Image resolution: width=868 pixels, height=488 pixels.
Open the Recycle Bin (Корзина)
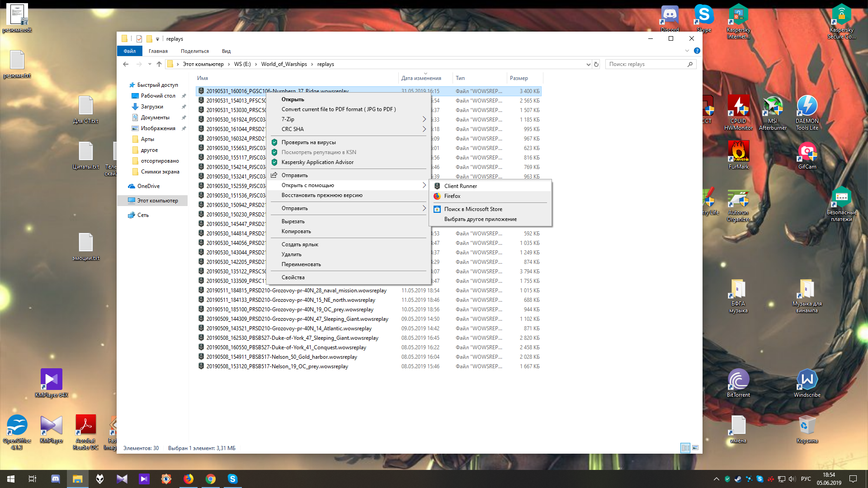807,429
